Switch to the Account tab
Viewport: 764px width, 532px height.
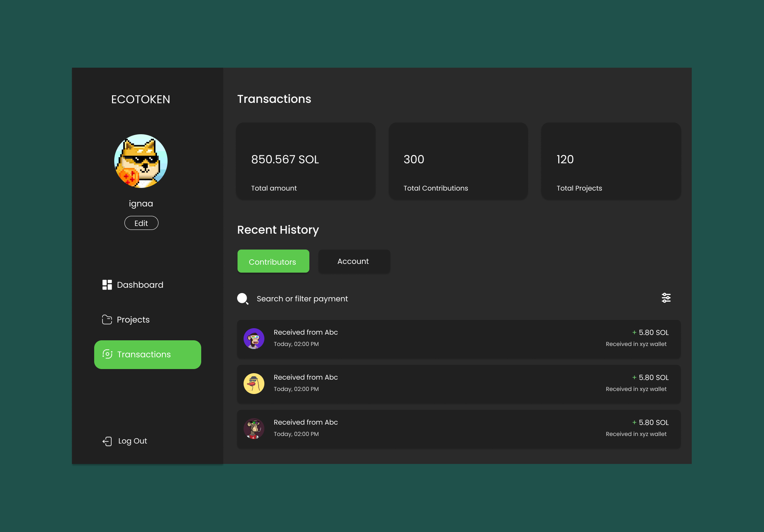tap(354, 261)
